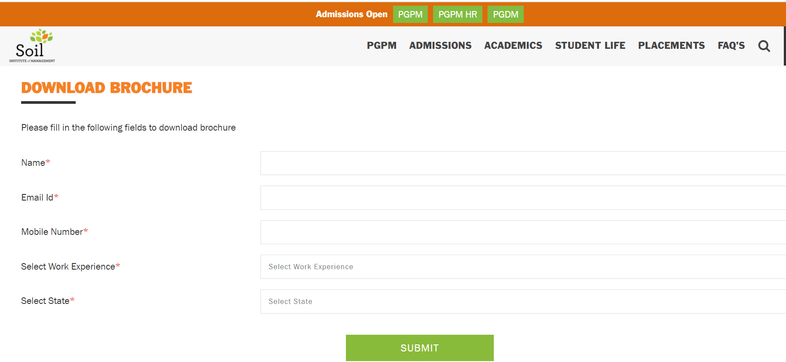Screen dimensions: 786x362
Task: Click the Download Brochure heading
Action: pos(107,88)
